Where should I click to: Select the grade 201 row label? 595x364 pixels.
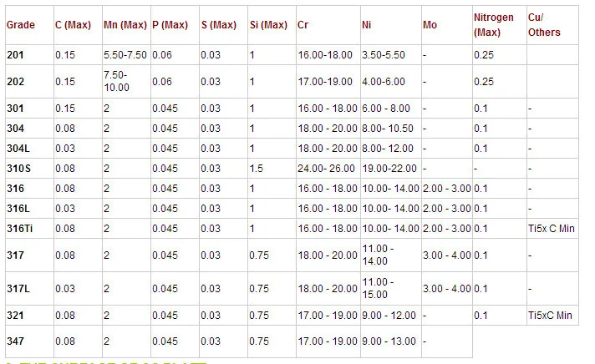[x=15, y=54]
